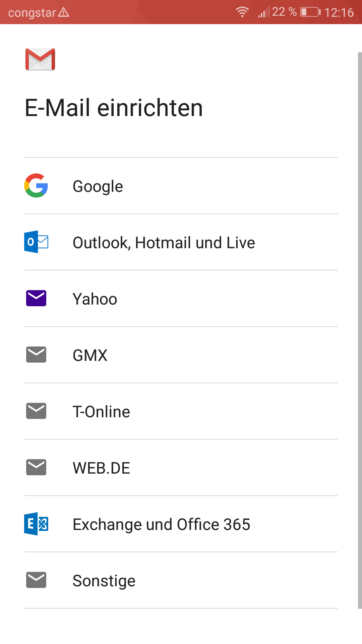Tap the grey envelope beside Sonstige
The width and height of the screenshot is (362, 644).
point(36,580)
